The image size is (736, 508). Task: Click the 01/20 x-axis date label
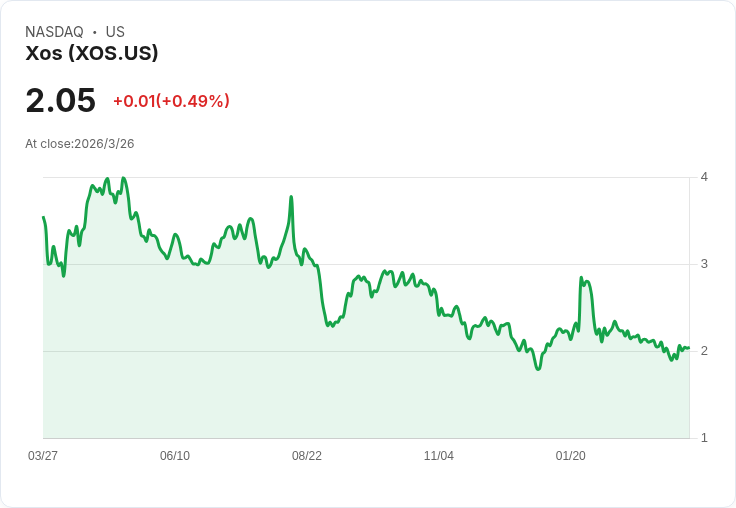click(x=571, y=456)
